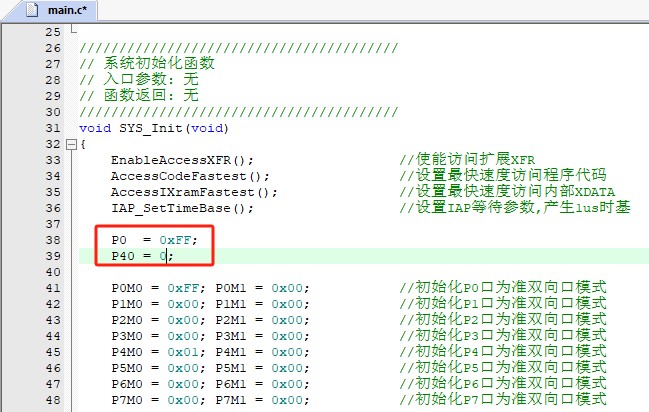The height and width of the screenshot is (412, 649).
Task: Click the 'P0 = 0xFF;' statement
Action: click(154, 240)
